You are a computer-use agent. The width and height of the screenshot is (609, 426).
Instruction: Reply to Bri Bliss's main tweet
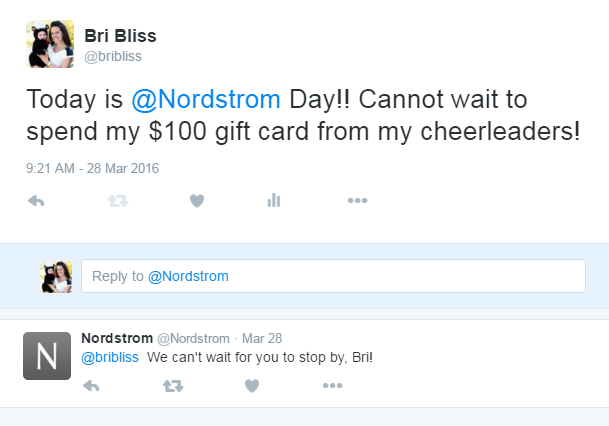coord(37,201)
